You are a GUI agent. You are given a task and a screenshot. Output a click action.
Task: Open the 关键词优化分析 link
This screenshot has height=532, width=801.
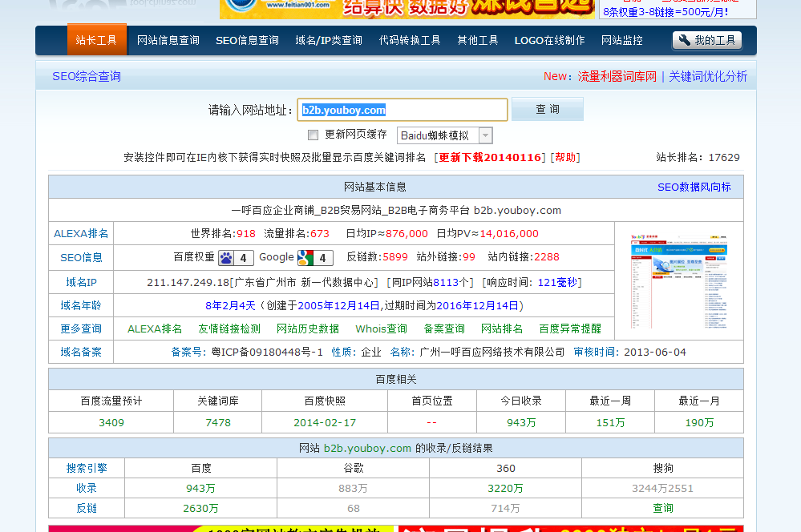(708, 76)
